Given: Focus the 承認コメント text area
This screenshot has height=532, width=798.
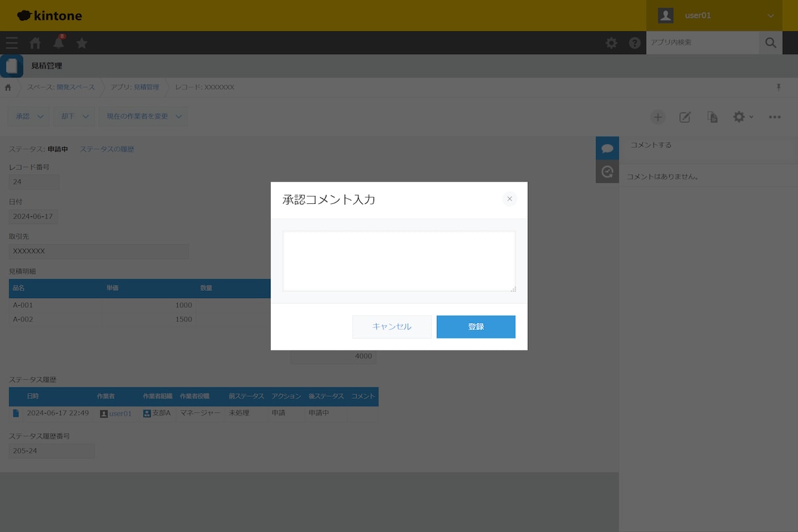Looking at the screenshot, I should click(x=399, y=261).
